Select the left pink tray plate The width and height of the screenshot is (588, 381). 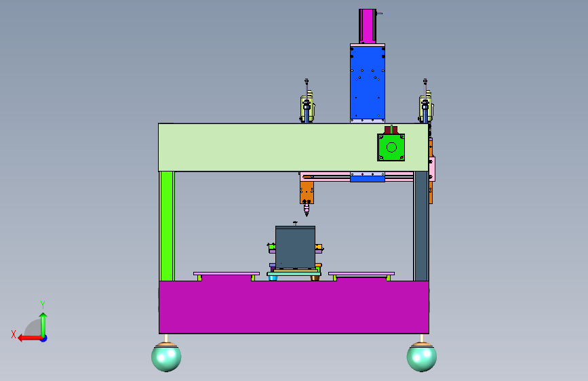point(227,274)
